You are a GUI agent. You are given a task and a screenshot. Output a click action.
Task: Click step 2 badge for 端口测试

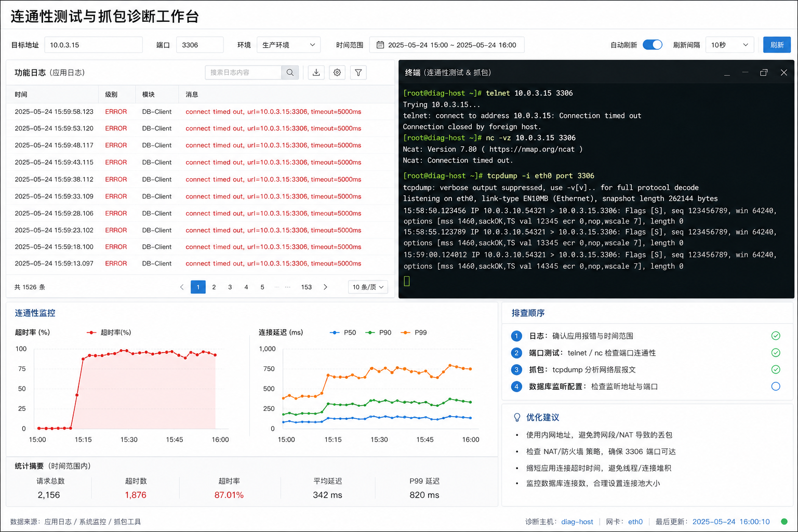[516, 353]
